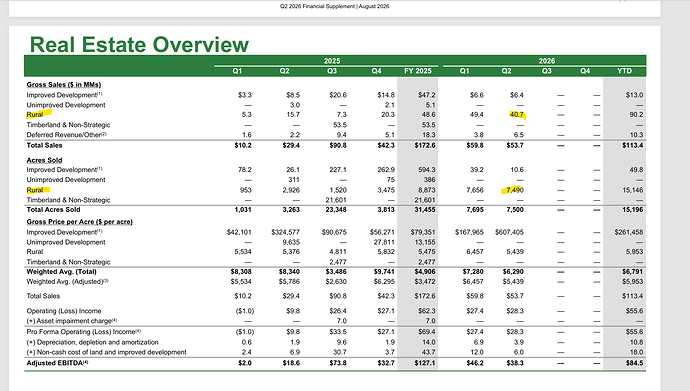Click the $9,741 Weighted Avg. Total value
Viewport: 690px width, 391px height.
click(384, 272)
